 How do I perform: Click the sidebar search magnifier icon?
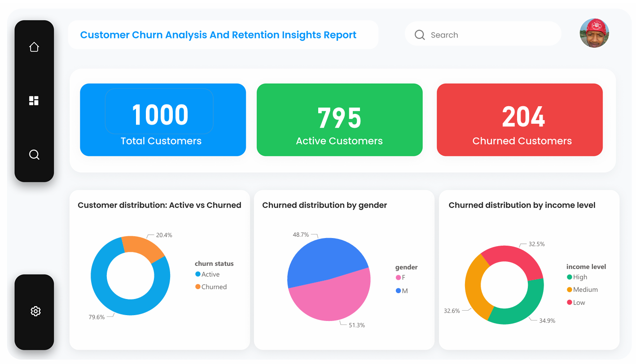[34, 155]
